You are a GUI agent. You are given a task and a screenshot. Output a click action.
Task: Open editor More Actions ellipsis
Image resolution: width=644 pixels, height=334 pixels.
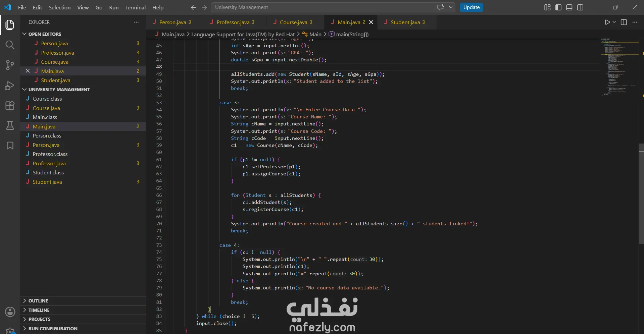pos(635,22)
